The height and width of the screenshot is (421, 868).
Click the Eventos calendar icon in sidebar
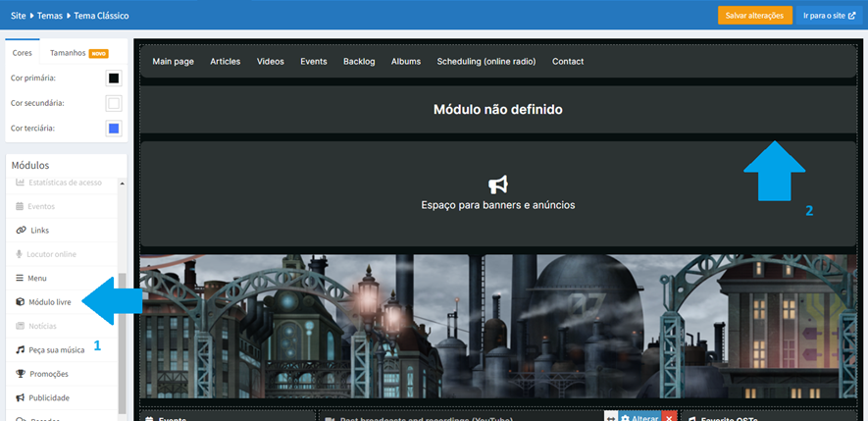click(20, 206)
